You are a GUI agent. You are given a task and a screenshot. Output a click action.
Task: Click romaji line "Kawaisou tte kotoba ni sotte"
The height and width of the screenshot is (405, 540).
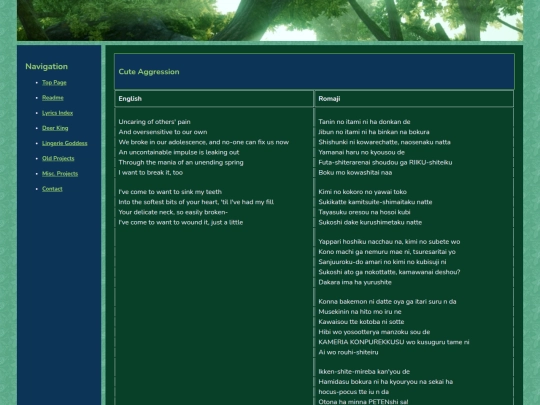click(361, 322)
